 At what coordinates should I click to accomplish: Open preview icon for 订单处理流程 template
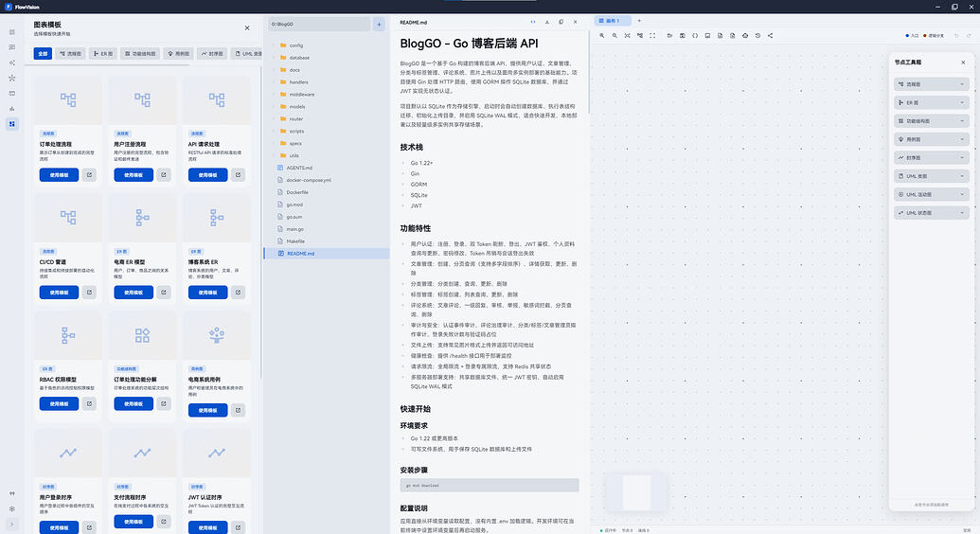point(89,175)
